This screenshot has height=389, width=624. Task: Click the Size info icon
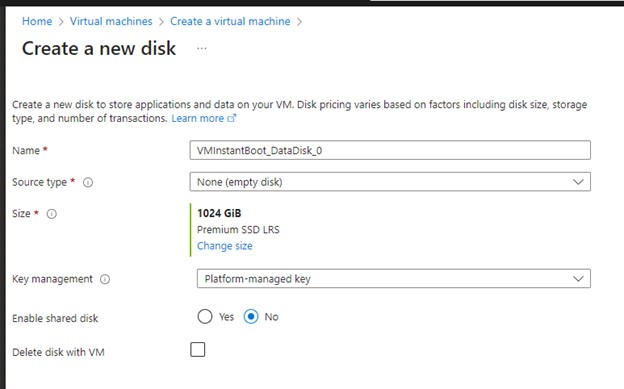[52, 214]
